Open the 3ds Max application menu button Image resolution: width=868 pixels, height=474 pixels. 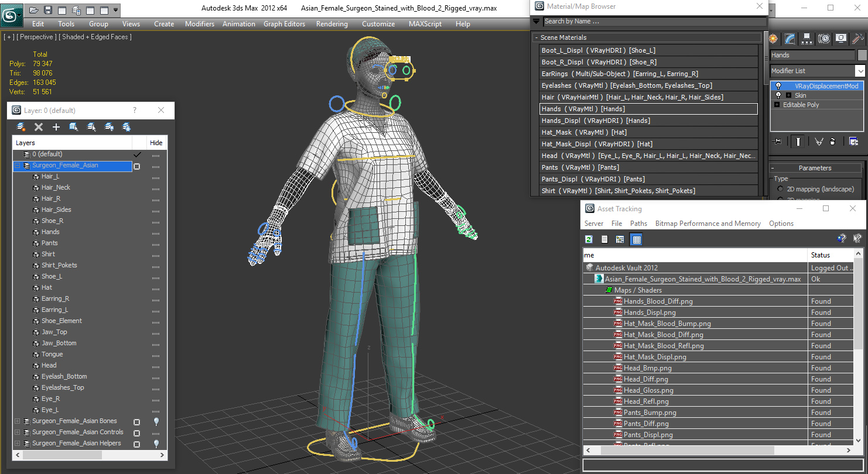coord(12,14)
